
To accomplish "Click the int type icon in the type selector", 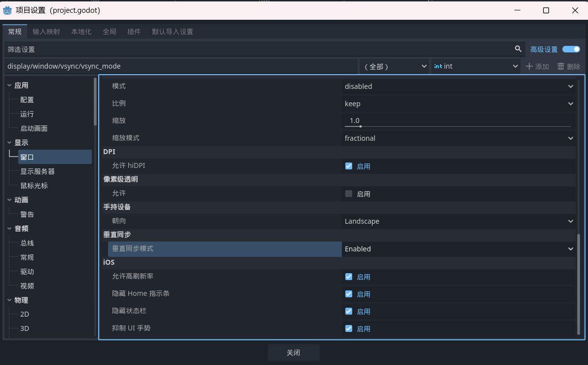I will 438,66.
